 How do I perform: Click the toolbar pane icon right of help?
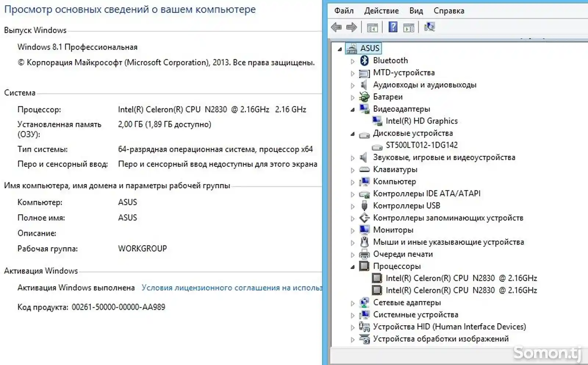[408, 27]
